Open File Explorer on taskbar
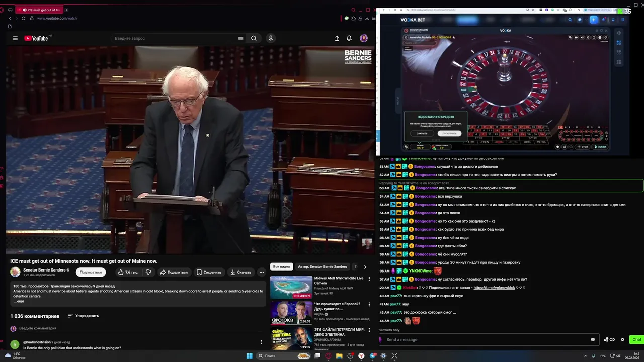Viewport: 644px width, 362px height. tap(339, 356)
